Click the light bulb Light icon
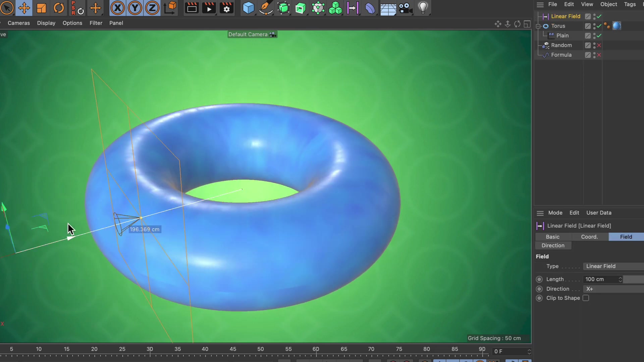 coord(422,8)
